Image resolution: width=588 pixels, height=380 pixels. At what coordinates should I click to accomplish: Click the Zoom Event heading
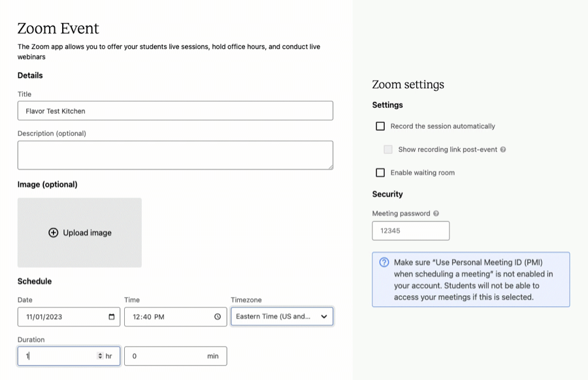click(58, 29)
